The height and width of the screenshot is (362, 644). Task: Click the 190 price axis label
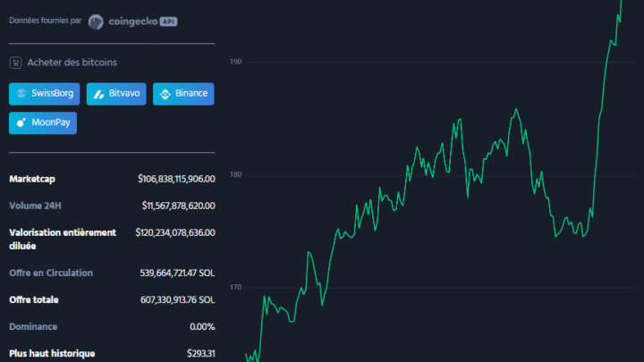pos(236,62)
